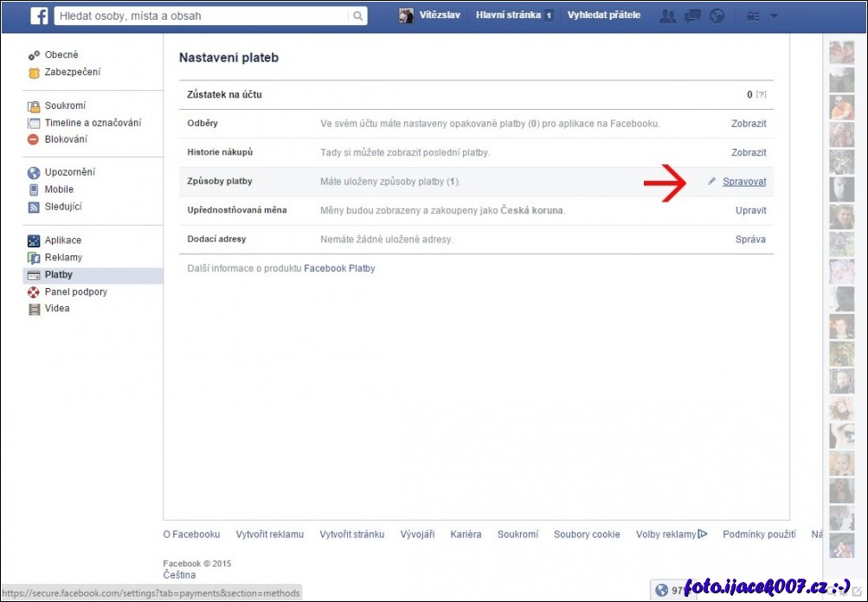This screenshot has width=868, height=602.
Task: Click the top friend thumbnail in chat sidebar
Action: 841,53
